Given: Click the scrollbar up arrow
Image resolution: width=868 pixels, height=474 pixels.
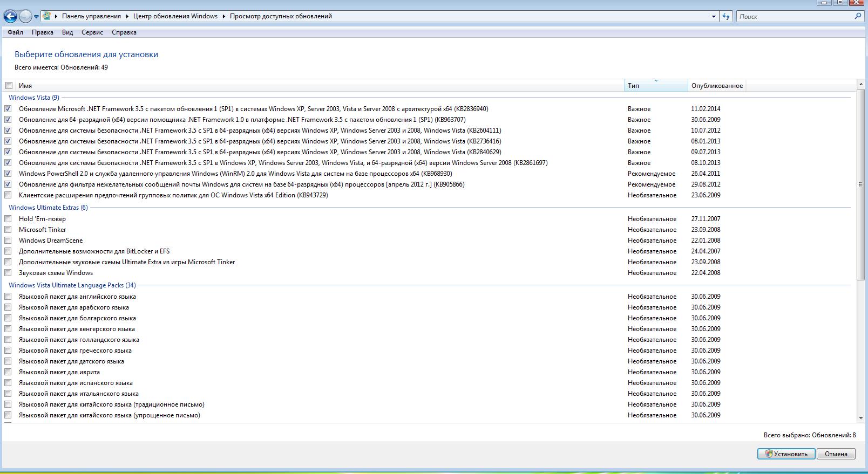Looking at the screenshot, I should coord(860,85).
